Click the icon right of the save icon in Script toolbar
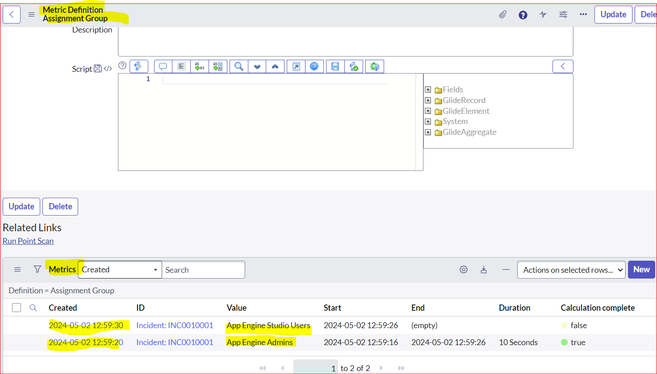Viewport: 657px width, 374px height. click(x=354, y=66)
